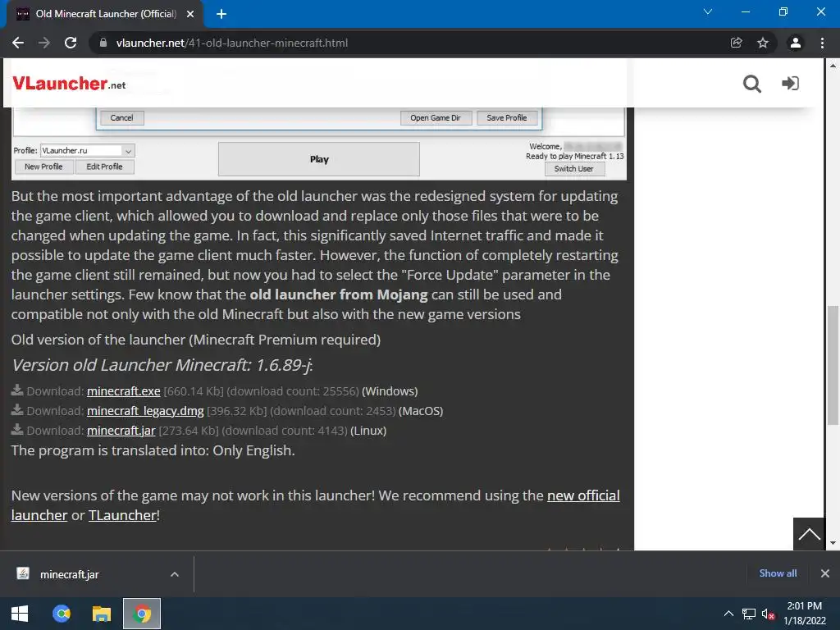This screenshot has height=630, width=840.
Task: Click the network tray icon
Action: pyautogui.click(x=748, y=614)
